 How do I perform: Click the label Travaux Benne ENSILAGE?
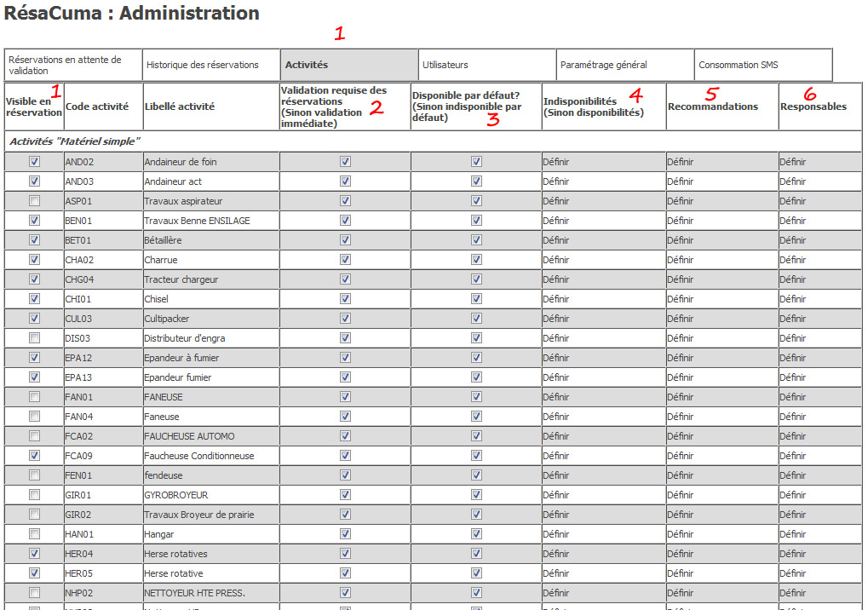point(197,221)
